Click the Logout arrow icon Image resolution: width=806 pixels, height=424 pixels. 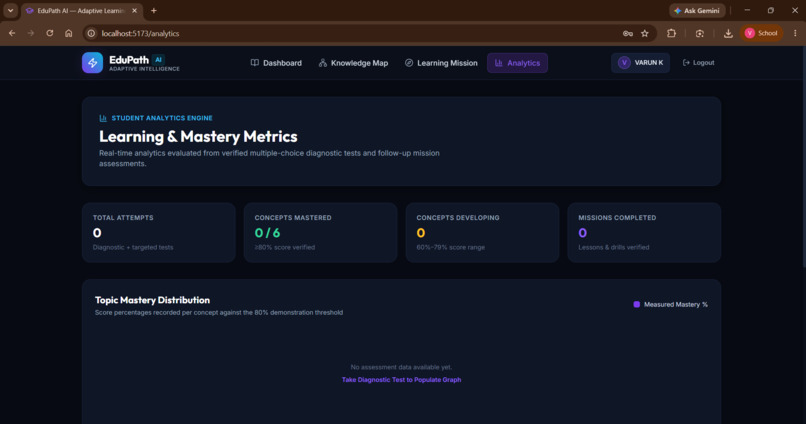(x=686, y=63)
